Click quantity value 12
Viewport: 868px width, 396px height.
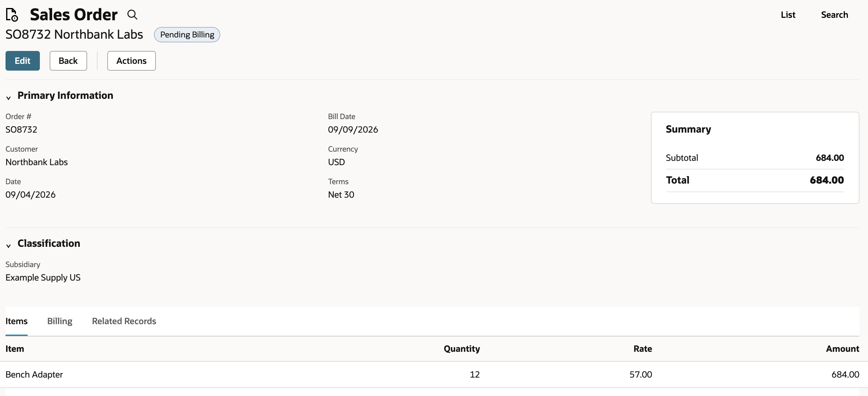coord(475,375)
